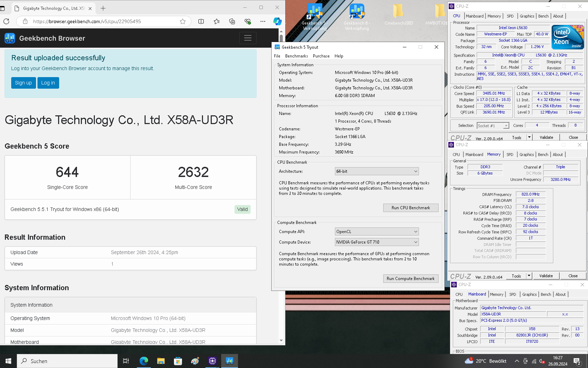Click the Valid badge on score card
This screenshot has width=588, height=368.
[x=242, y=209]
